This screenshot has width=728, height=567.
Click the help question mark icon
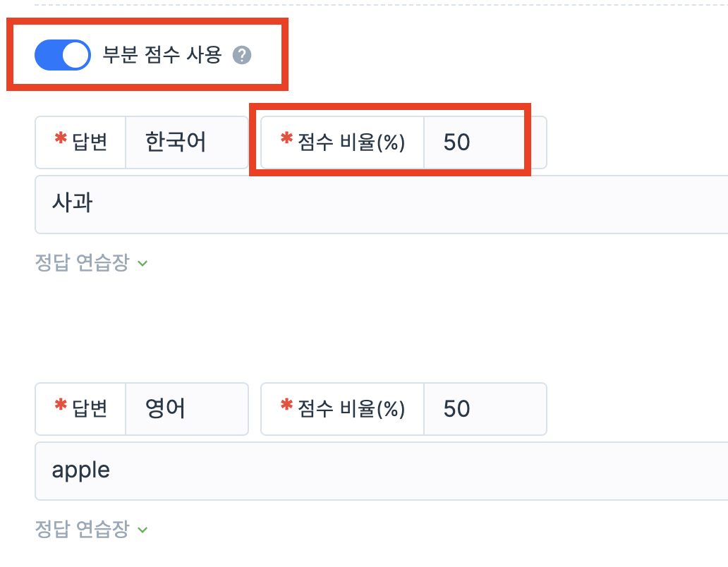tap(242, 55)
